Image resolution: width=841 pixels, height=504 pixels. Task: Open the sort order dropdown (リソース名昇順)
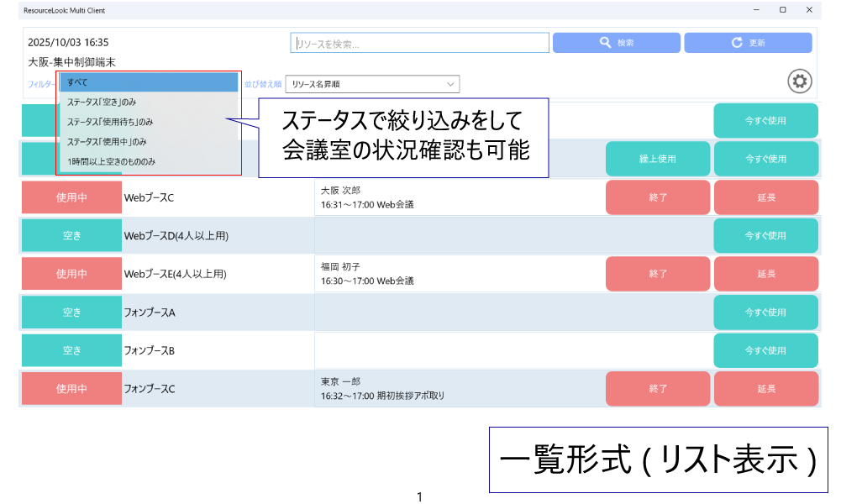372,84
